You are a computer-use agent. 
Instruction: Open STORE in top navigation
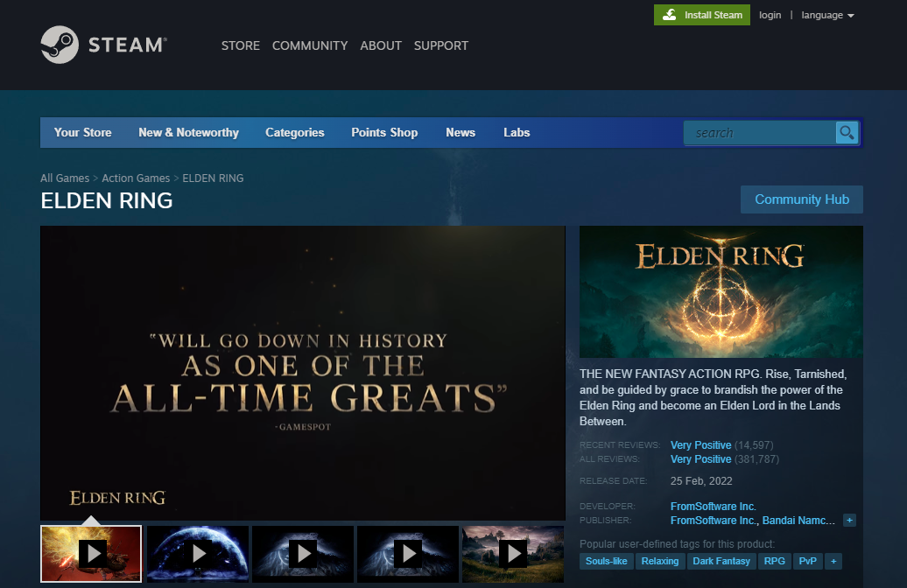tap(241, 45)
